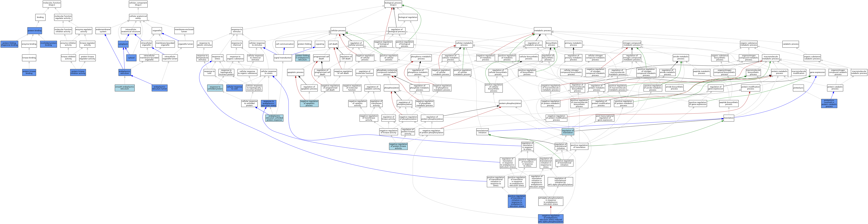Select 'negative regulation of apoptotic process' node
Screen dimensions: 868x224
coord(309,103)
